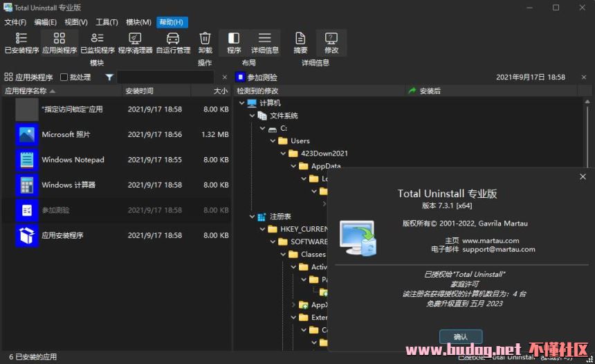
Task: Open the 帮助(H) menu
Action: [x=172, y=22]
